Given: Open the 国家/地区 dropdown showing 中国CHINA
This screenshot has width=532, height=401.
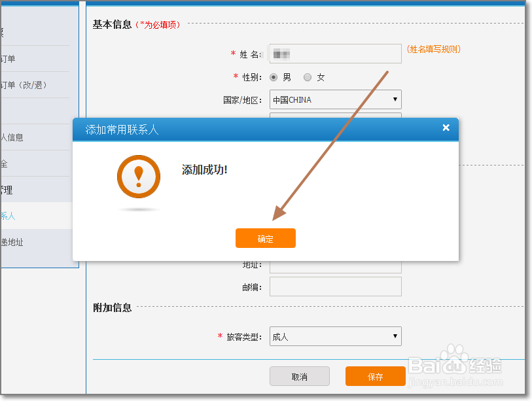Looking at the screenshot, I should point(335,99).
